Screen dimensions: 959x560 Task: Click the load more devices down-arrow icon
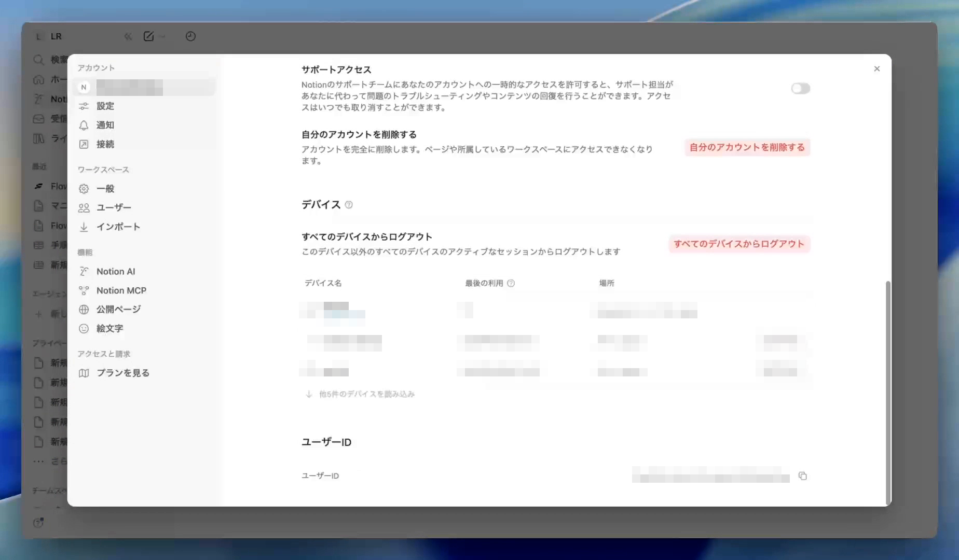click(309, 394)
